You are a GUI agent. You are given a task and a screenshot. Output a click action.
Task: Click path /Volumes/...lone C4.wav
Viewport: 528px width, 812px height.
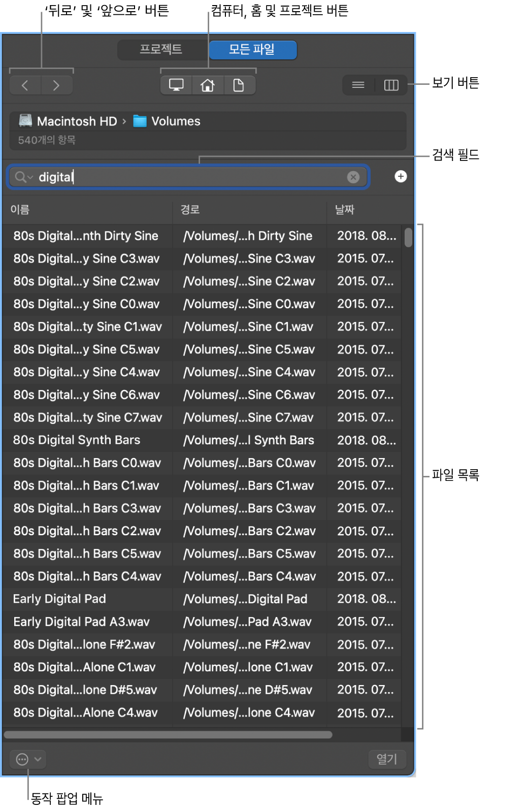[249, 713]
